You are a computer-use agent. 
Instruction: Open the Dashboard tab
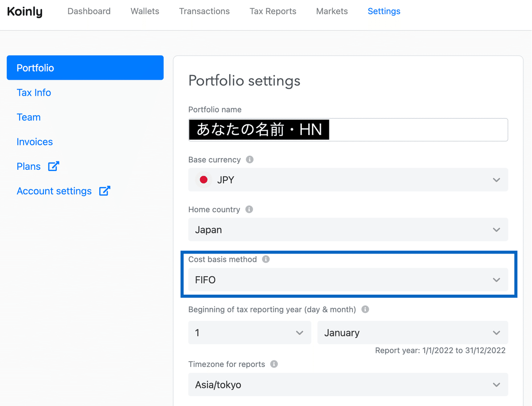click(x=89, y=12)
